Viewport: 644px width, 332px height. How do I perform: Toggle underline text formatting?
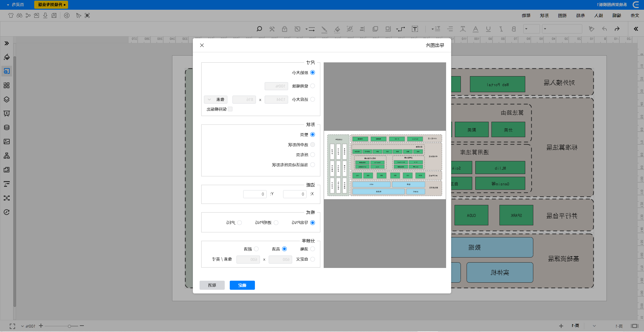(488, 29)
